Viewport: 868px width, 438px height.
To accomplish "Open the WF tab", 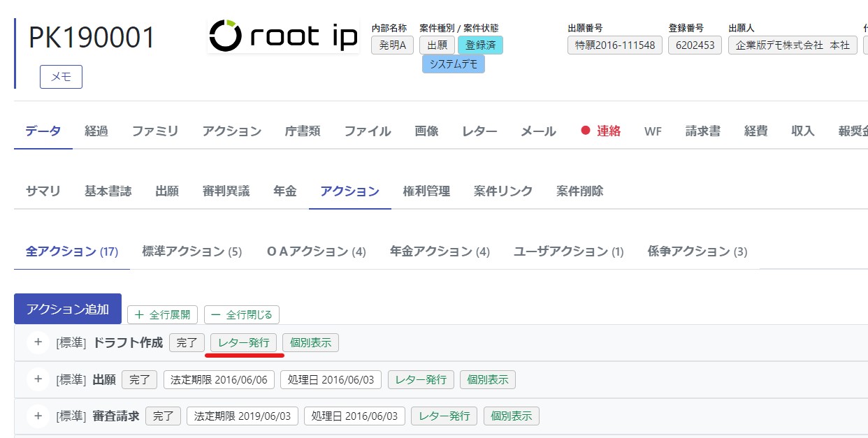I will 653,131.
